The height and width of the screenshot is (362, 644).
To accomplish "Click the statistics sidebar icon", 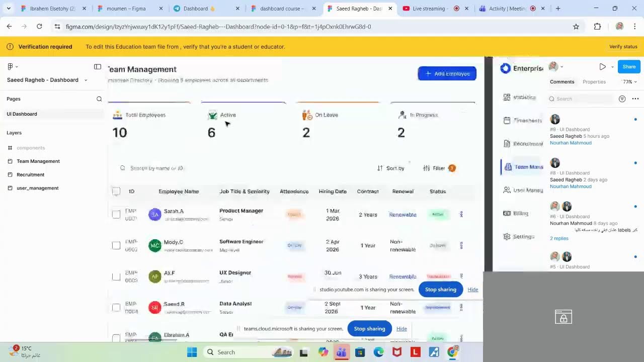I will pos(507,97).
